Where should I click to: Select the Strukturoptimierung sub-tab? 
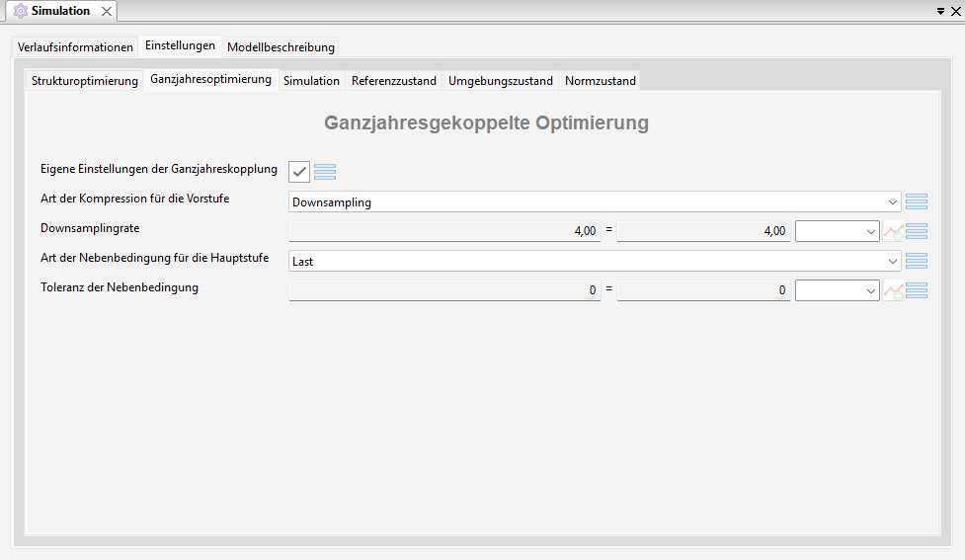(x=85, y=81)
